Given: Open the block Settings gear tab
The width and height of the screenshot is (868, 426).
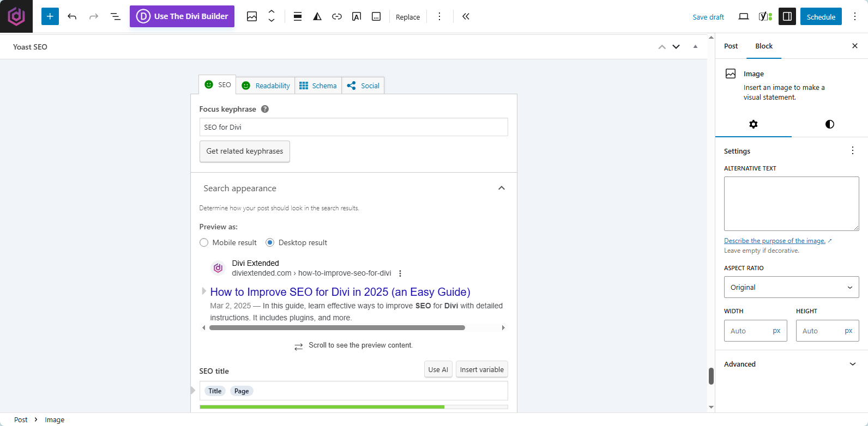Looking at the screenshot, I should click(x=754, y=124).
